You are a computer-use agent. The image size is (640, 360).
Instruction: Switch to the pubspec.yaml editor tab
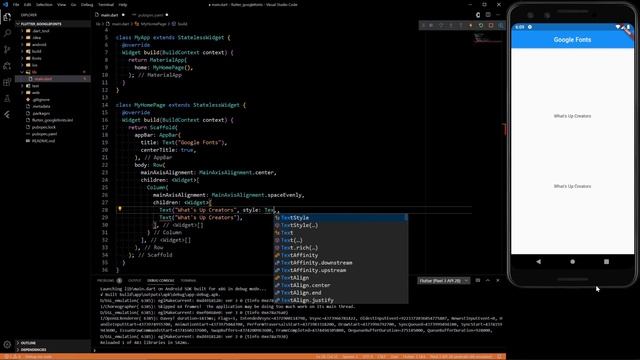150,15
